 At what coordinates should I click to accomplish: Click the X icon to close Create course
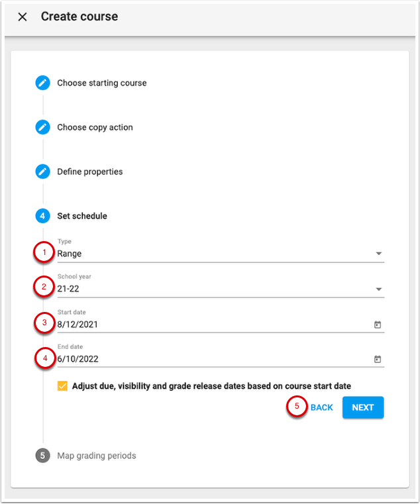[23, 17]
